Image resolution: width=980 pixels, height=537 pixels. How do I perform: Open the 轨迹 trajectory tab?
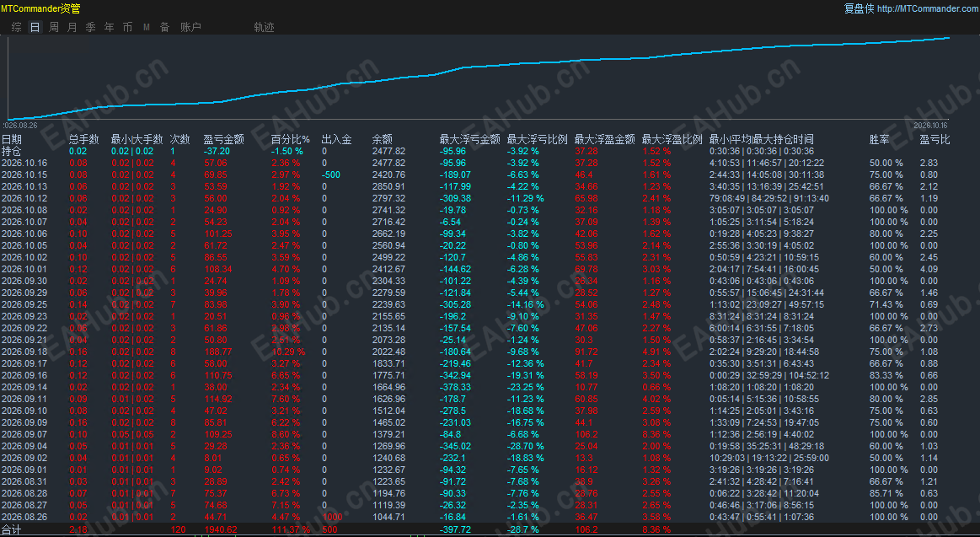264,28
